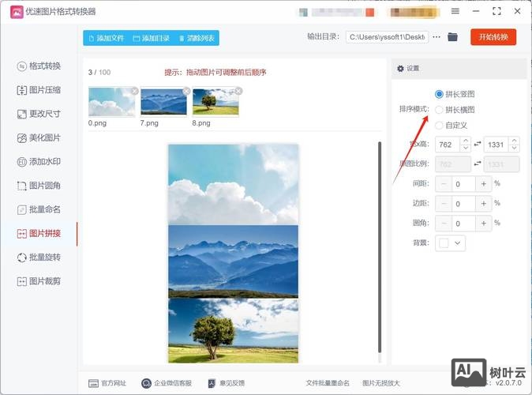Click the 开始转换 start conversion button
Viewport: 532px width, 395px height.
click(493, 37)
